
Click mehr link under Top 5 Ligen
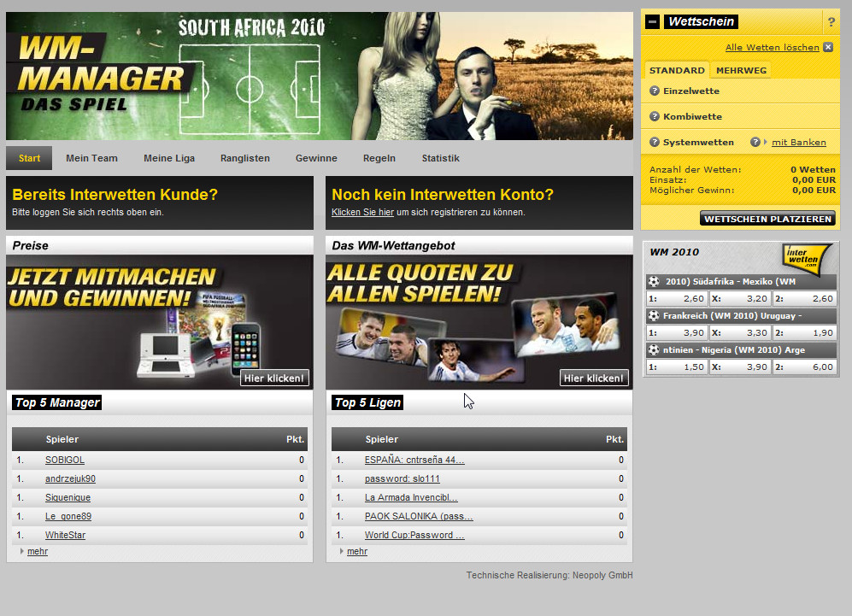click(x=357, y=551)
